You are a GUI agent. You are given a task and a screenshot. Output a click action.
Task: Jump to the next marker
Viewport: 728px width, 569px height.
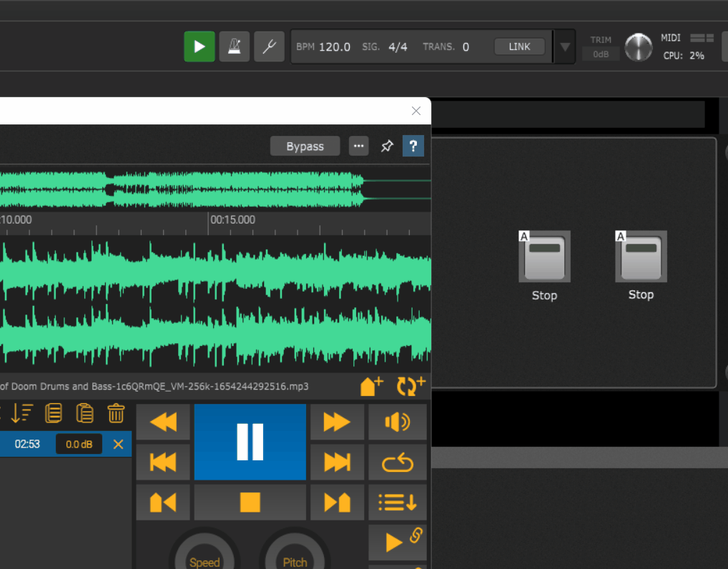(337, 503)
